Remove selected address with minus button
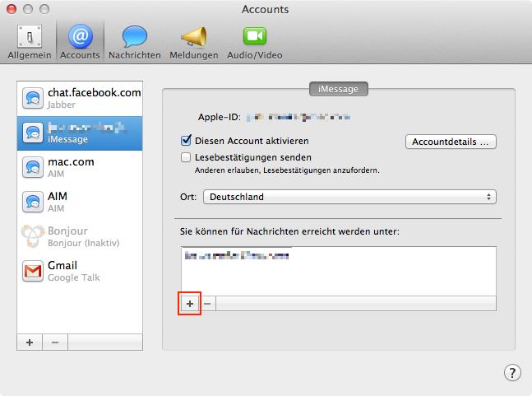The height and width of the screenshot is (396, 532). (x=207, y=303)
